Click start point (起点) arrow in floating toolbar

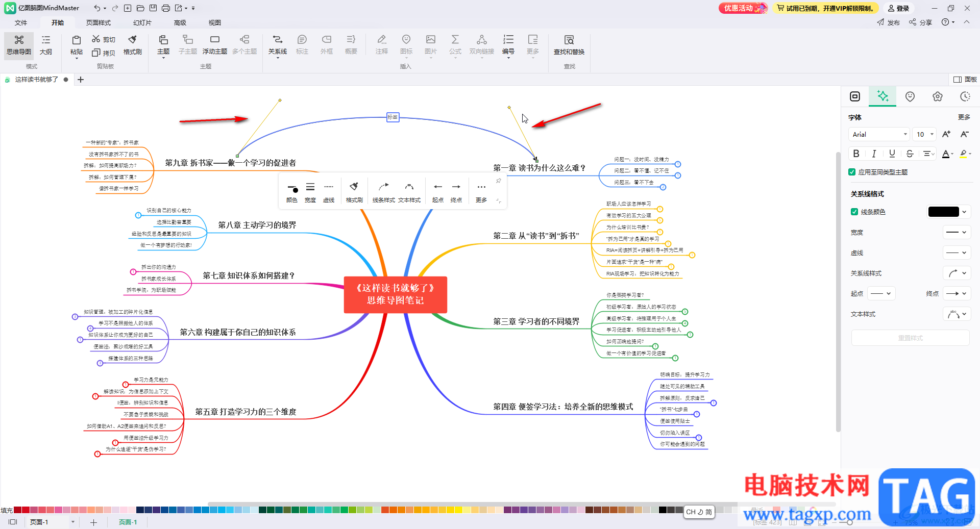438,192
